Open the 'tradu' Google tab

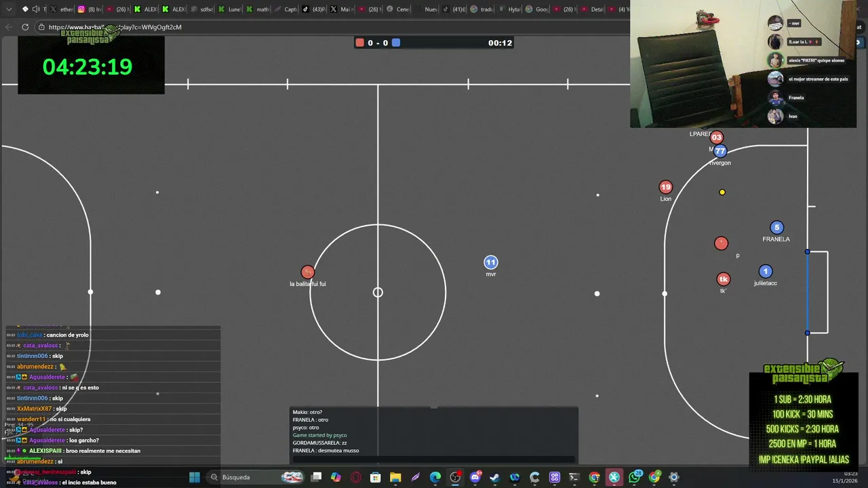click(x=482, y=9)
